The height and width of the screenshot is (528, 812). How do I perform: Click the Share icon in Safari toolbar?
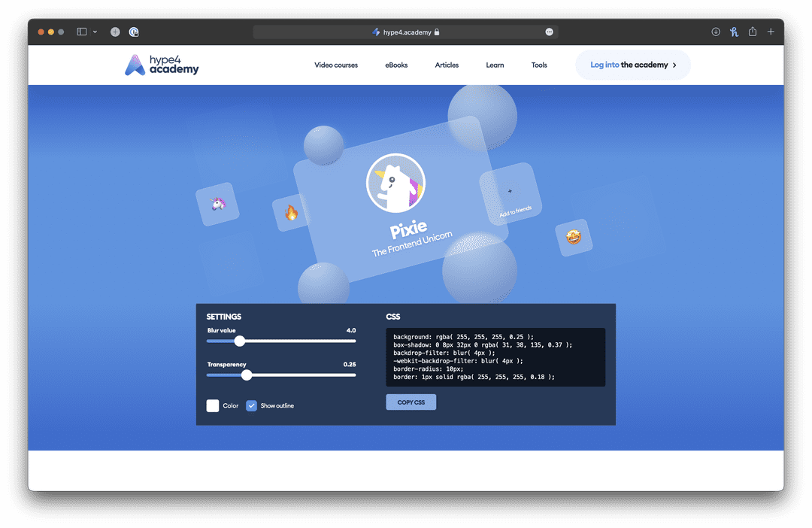click(753, 32)
